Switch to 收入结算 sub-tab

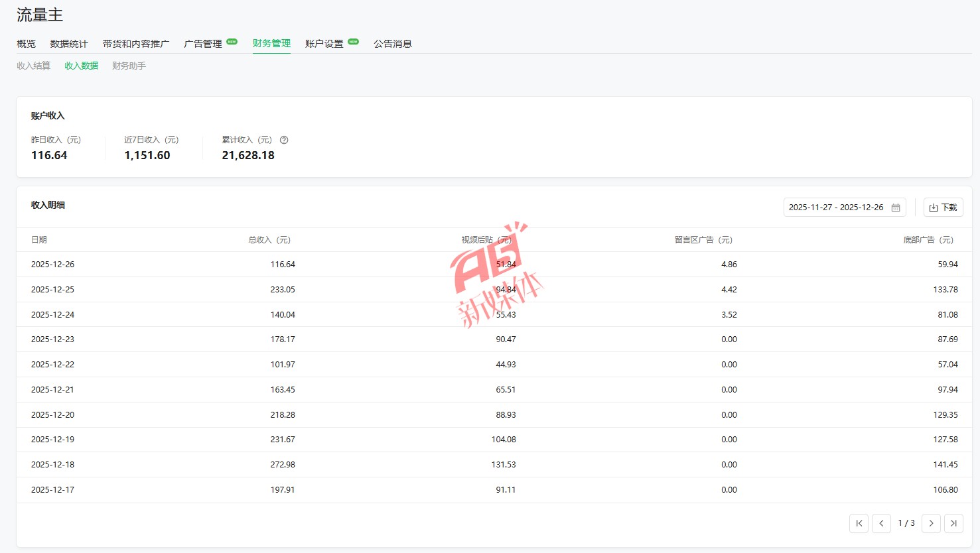33,66
